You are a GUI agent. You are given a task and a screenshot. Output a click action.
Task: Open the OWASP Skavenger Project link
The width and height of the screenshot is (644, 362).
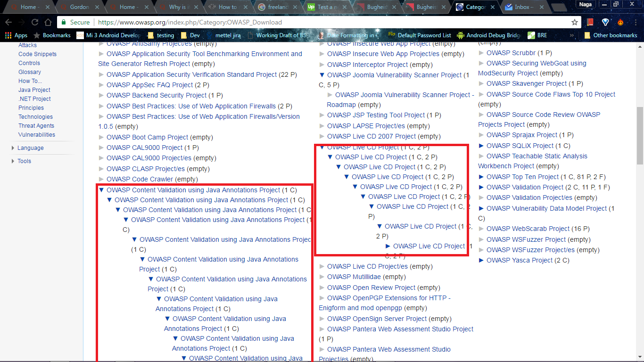[x=527, y=83]
